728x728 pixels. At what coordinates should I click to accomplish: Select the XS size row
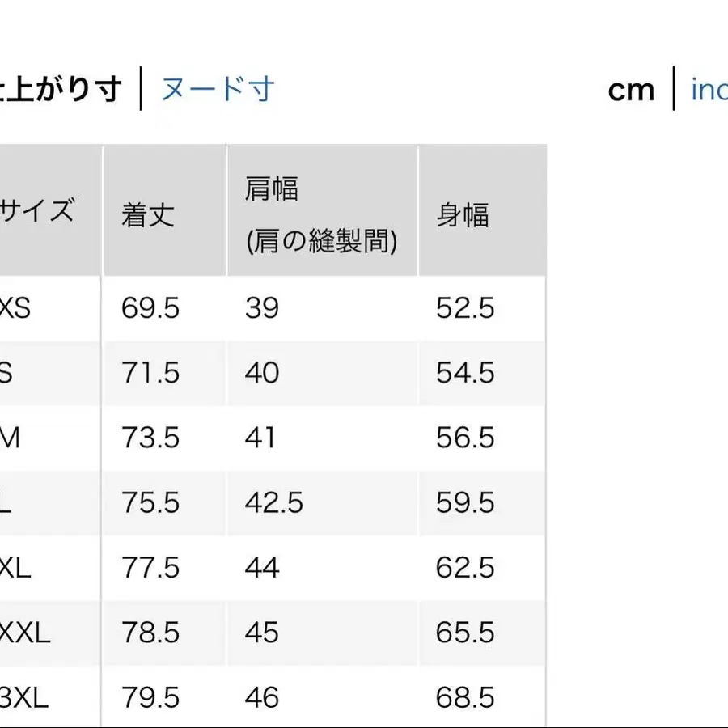(x=24, y=308)
